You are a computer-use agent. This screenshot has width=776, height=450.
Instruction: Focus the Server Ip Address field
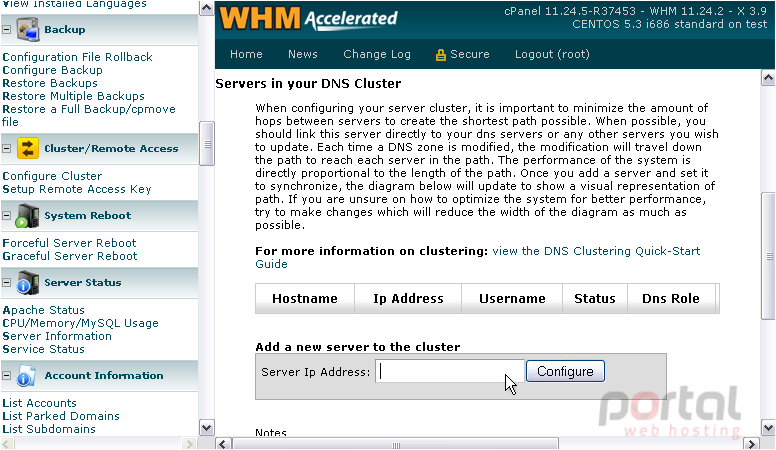450,372
